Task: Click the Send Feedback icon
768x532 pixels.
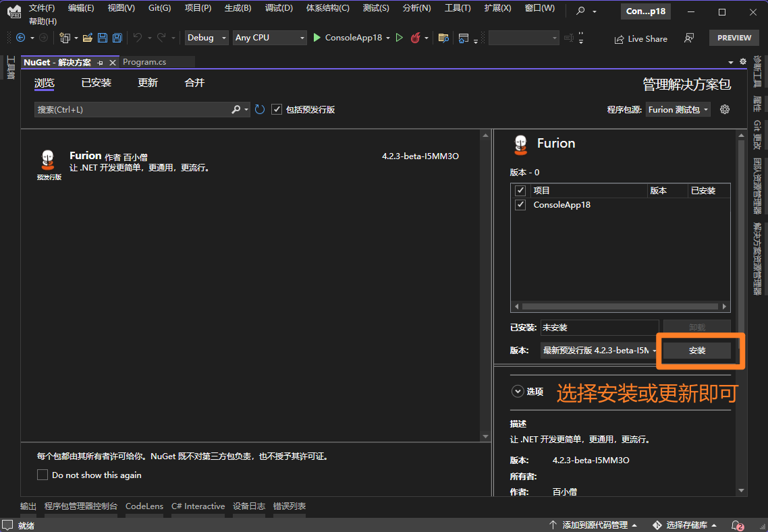Action: point(689,38)
